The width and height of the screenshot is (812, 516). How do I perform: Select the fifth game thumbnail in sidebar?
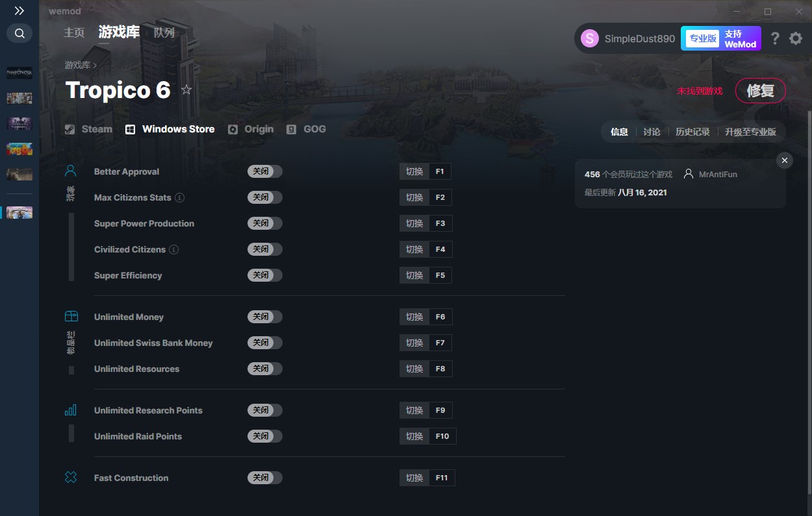tap(19, 174)
